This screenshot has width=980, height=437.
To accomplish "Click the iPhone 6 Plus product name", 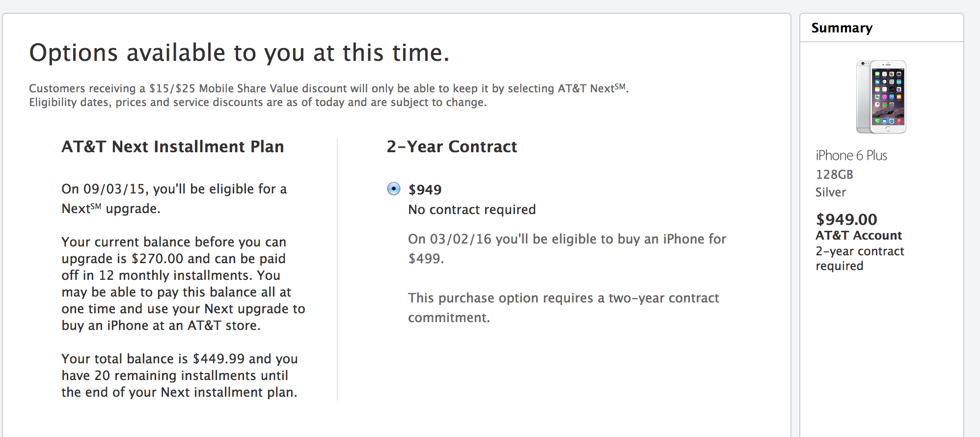I will pyautogui.click(x=851, y=156).
